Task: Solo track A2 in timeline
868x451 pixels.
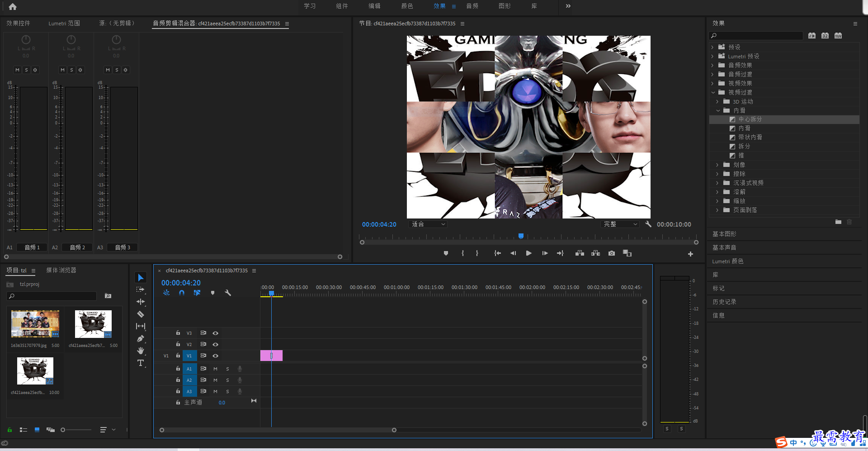Action: pos(227,380)
